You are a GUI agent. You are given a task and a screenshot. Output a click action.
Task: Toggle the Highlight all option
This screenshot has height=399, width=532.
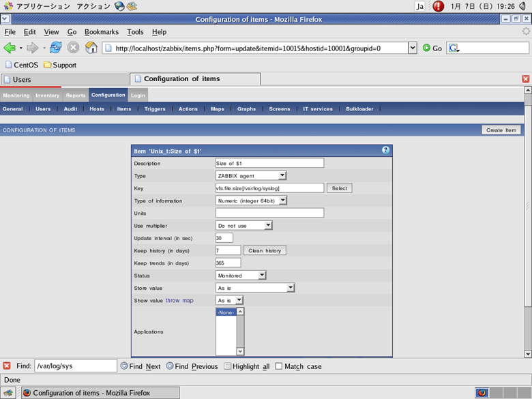[228, 366]
